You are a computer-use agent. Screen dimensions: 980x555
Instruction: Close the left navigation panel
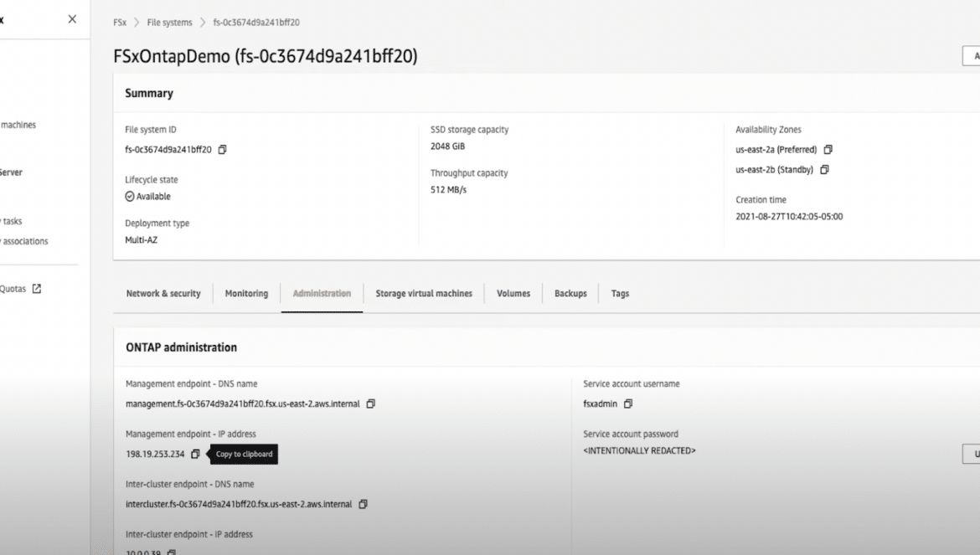pyautogui.click(x=73, y=19)
